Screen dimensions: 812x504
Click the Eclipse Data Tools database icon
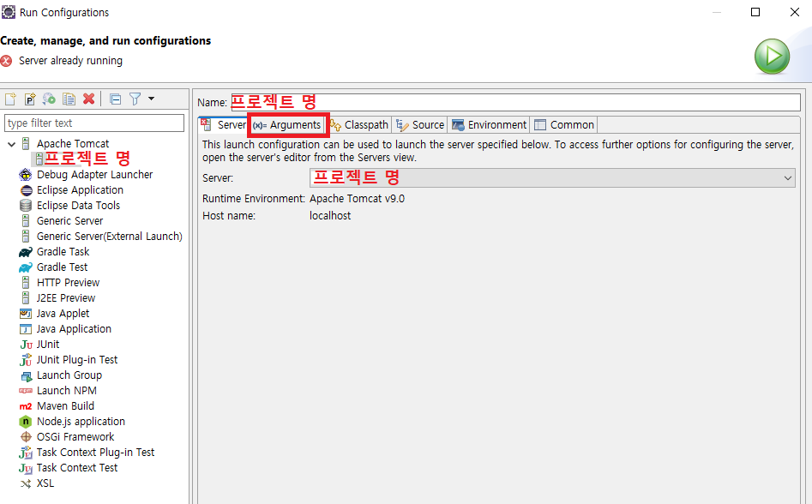tap(26, 206)
